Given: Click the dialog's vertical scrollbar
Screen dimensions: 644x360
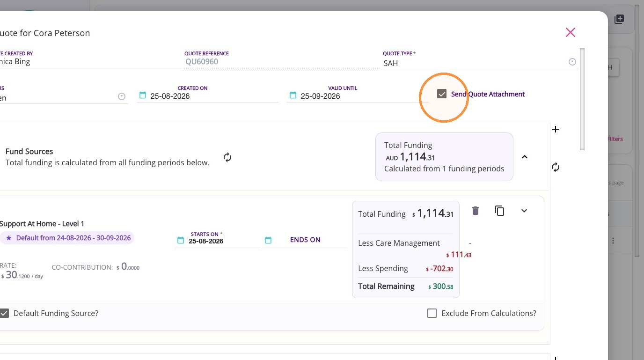Looking at the screenshot, I should (x=582, y=99).
